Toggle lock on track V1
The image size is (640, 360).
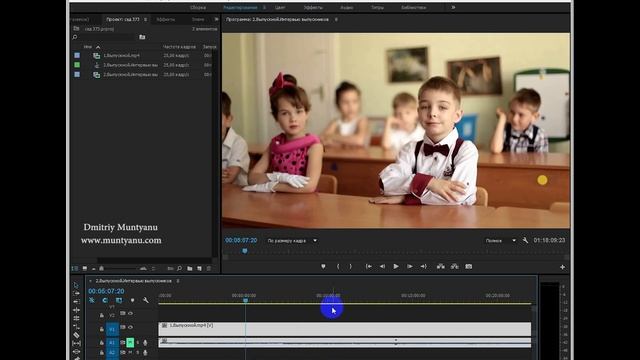pos(102,329)
